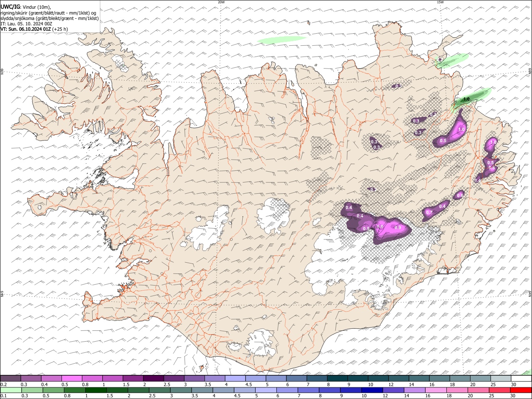Pick the deep blue 10 rain legend swatch
The width and height of the screenshot is (532, 399).
click(372, 390)
